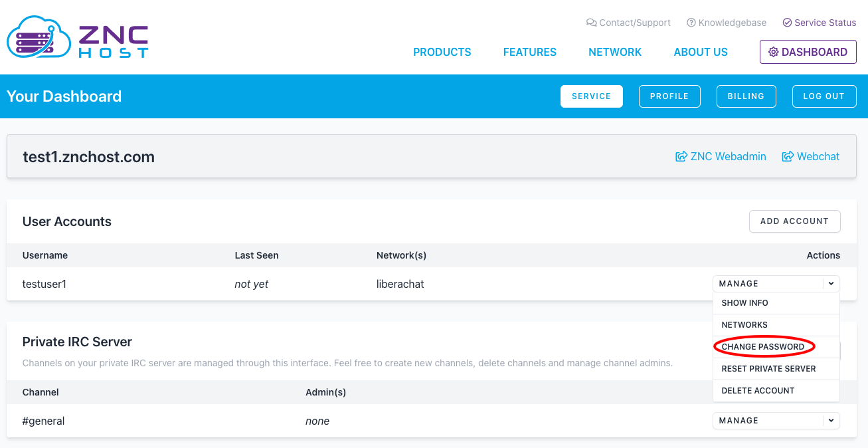The height and width of the screenshot is (448, 868).
Task: Collapse the testuser1 Manage dropdown arrow
Action: (831, 284)
